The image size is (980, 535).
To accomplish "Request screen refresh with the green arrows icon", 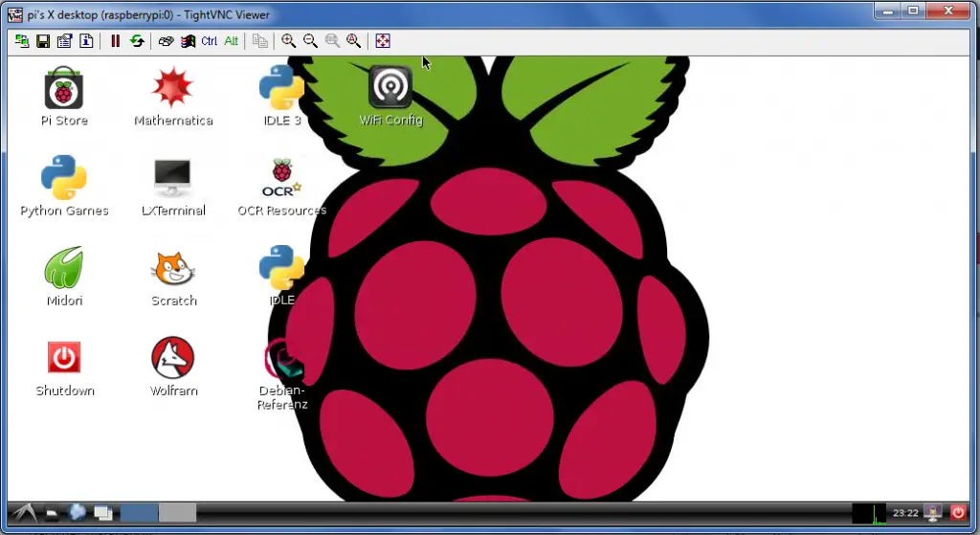I will click(x=137, y=41).
